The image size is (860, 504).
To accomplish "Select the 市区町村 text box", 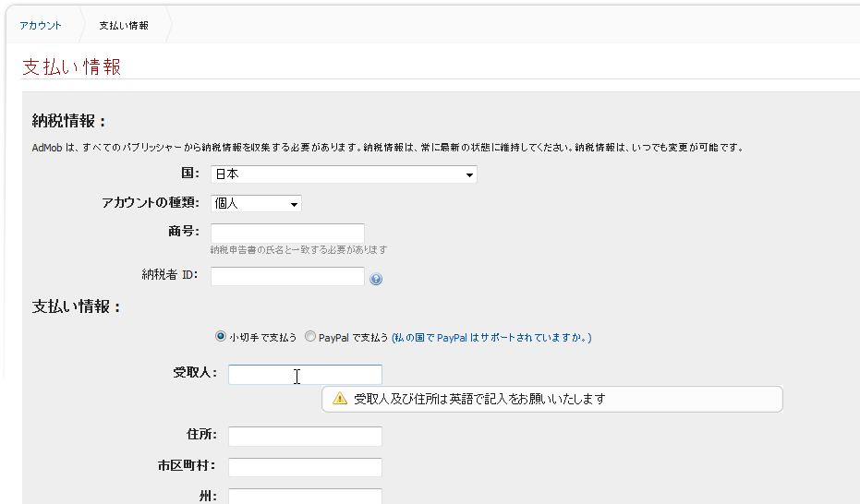I will pyautogui.click(x=305, y=467).
